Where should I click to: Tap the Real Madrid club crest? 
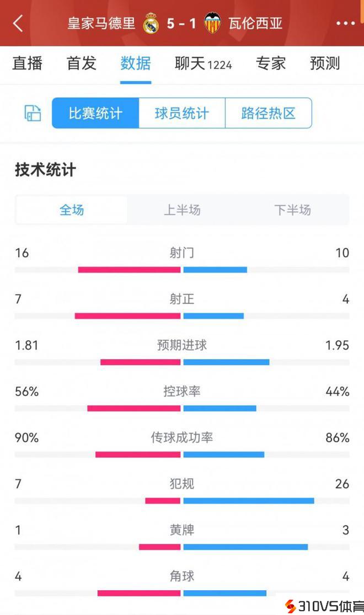click(x=151, y=24)
